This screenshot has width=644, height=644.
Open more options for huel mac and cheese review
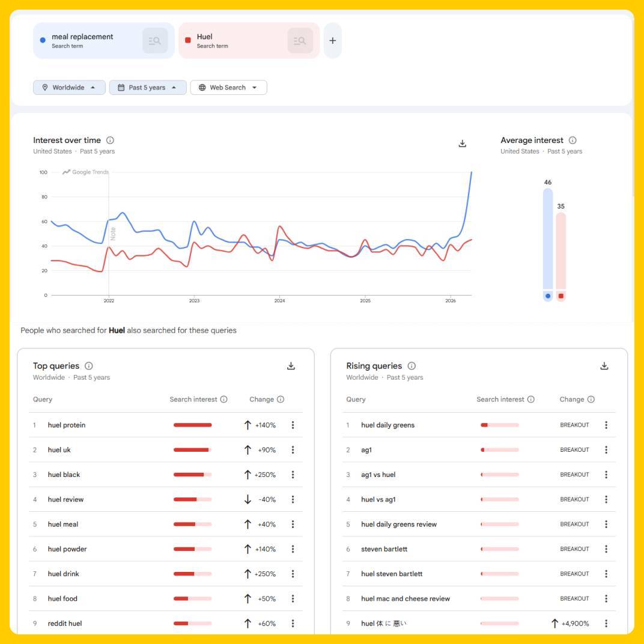click(x=606, y=598)
